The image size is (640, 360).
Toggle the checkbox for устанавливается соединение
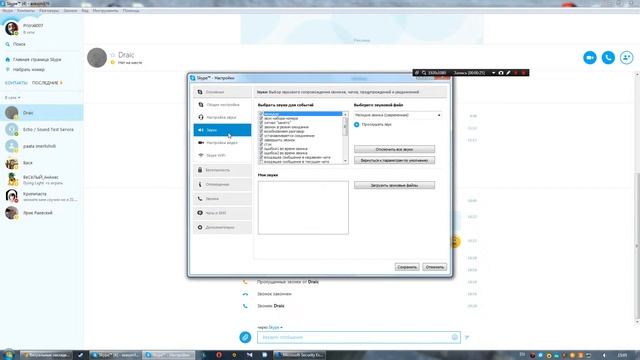coord(261,136)
